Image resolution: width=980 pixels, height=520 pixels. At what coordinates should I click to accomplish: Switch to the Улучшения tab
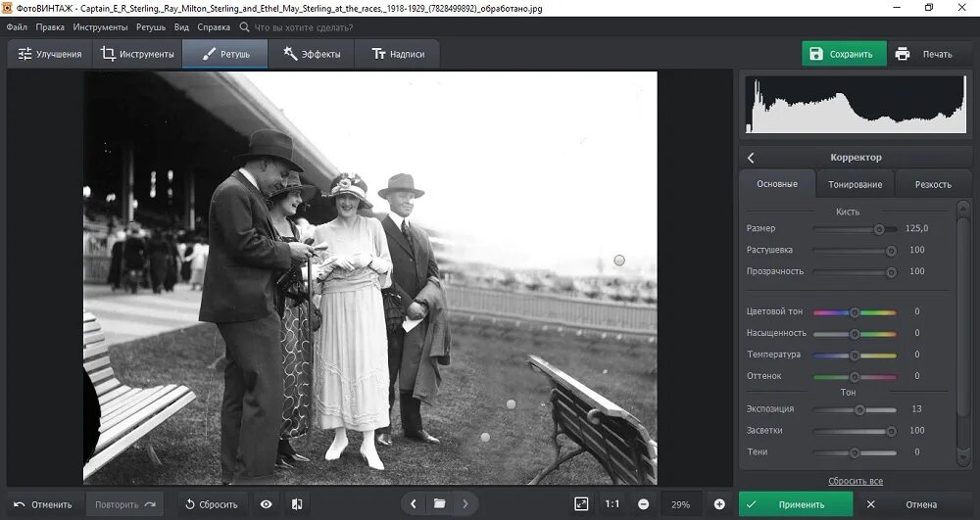pos(50,54)
